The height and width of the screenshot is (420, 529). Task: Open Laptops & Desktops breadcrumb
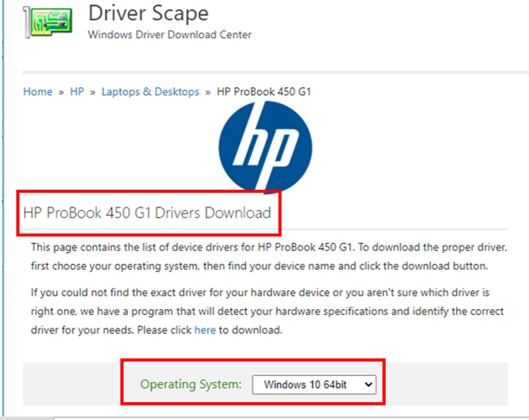tap(150, 91)
